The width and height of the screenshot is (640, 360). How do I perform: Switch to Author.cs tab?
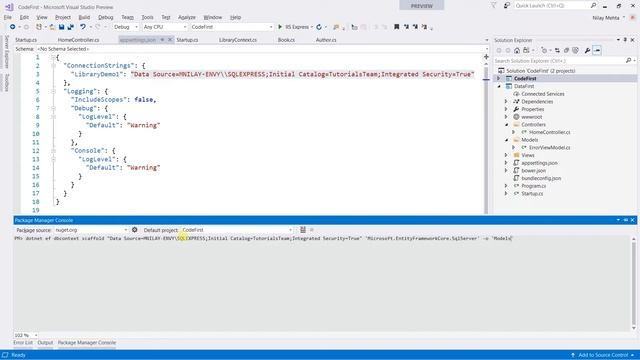pos(326,40)
